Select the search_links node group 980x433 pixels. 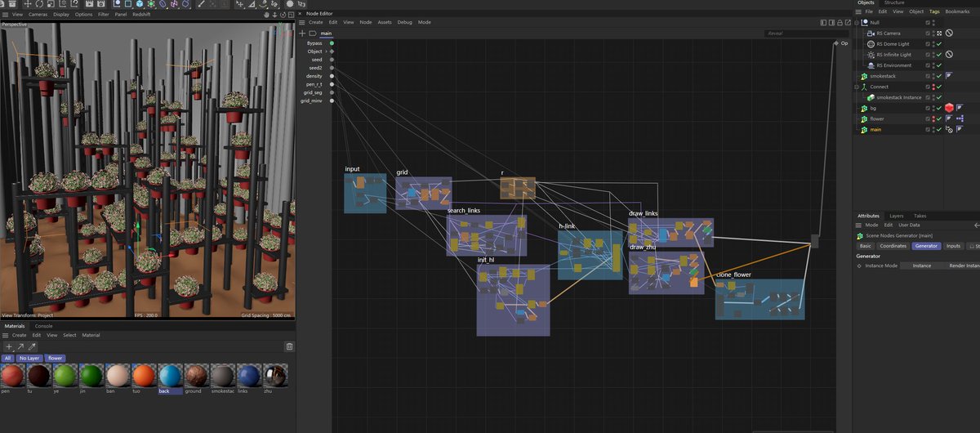coord(486,235)
